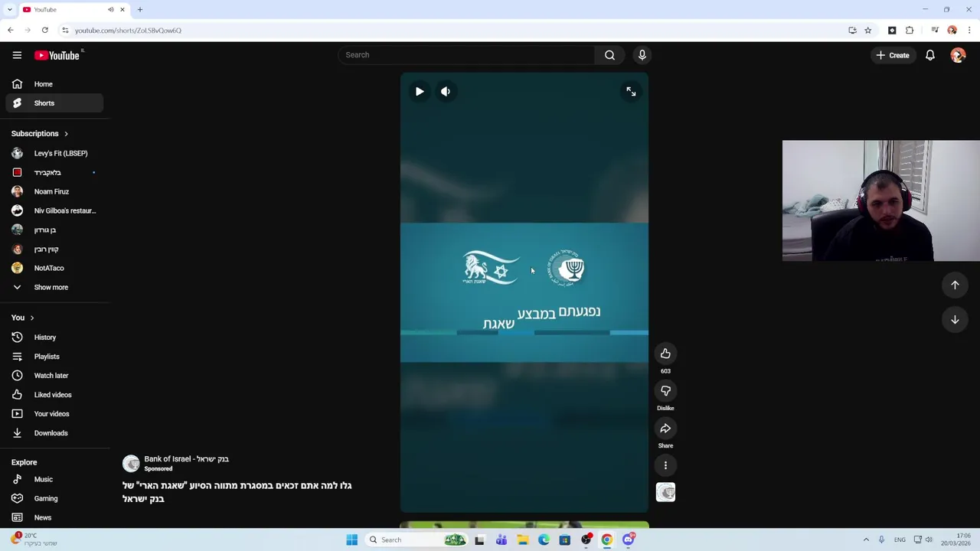Click the YouTube logo
The width and height of the screenshot is (980, 551).
click(57, 55)
